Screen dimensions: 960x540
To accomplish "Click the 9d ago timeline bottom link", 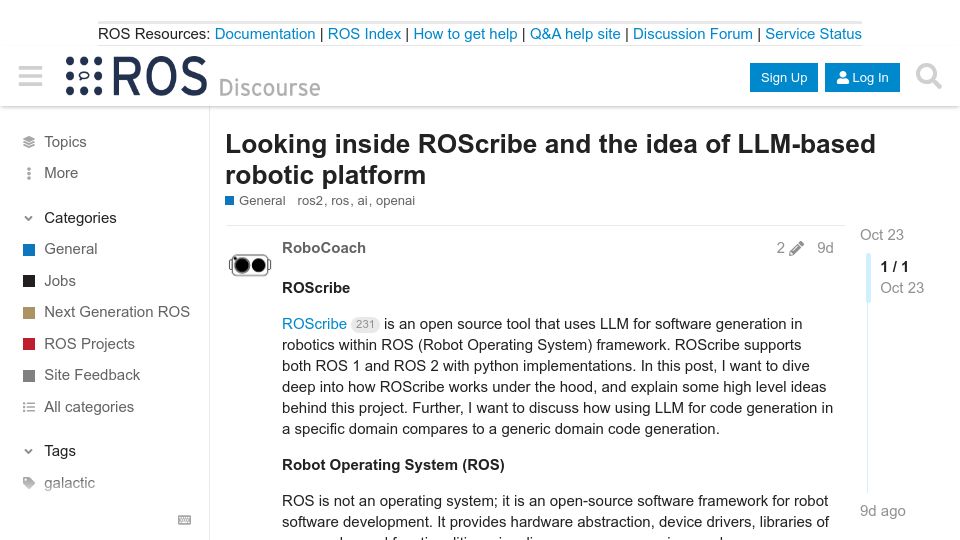I will (882, 511).
